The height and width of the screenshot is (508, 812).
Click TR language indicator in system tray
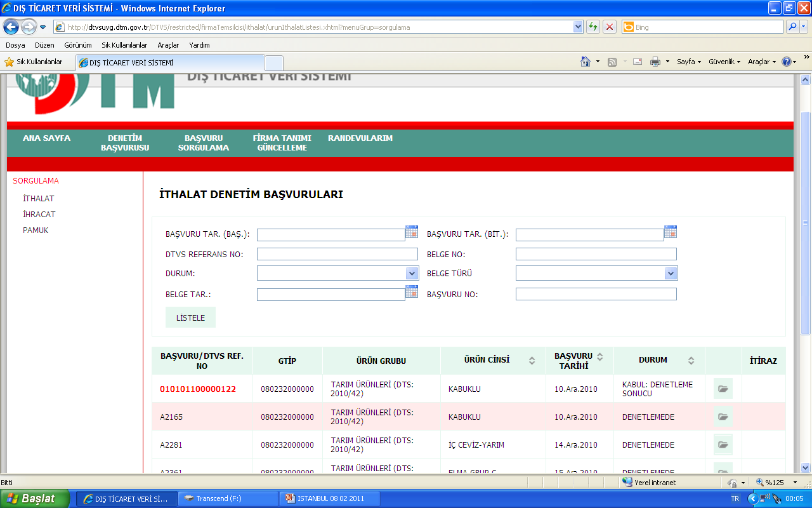point(735,498)
